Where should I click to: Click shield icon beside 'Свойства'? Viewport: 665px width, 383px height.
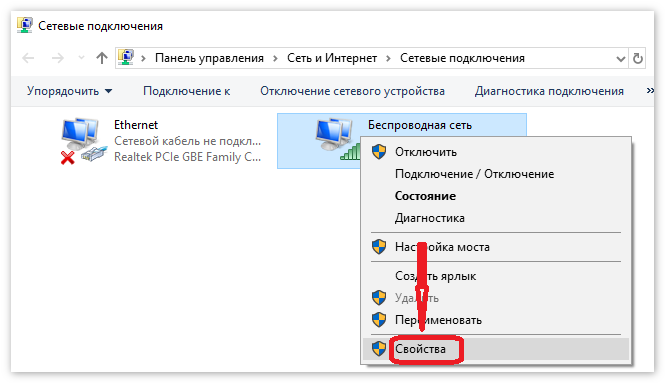click(379, 349)
